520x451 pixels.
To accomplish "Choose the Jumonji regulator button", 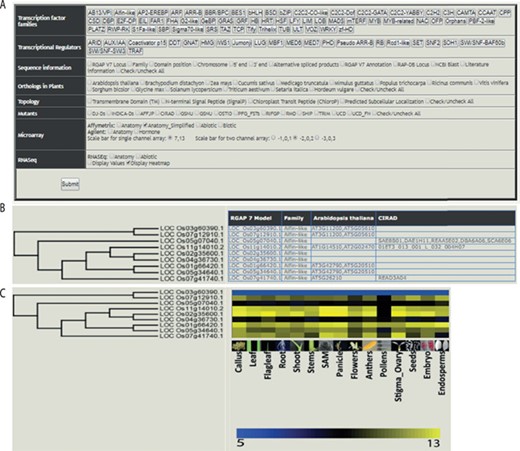I will (242, 43).
